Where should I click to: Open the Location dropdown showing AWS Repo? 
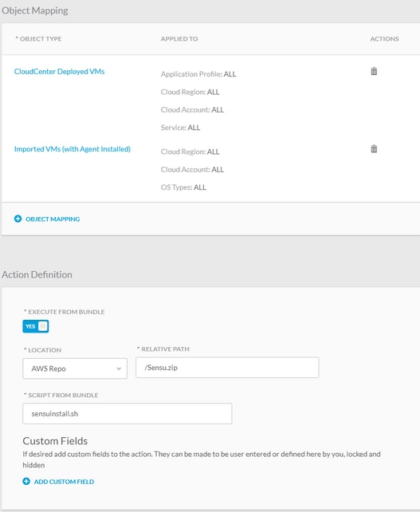pyautogui.click(x=75, y=368)
